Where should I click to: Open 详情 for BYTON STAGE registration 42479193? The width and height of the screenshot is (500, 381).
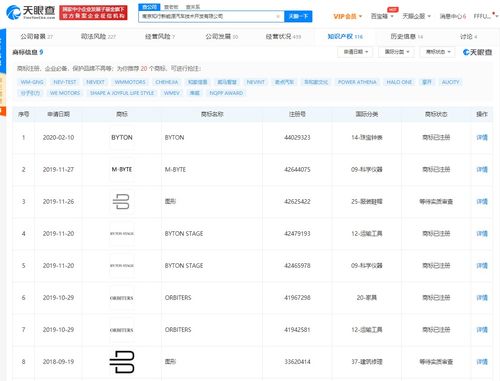(x=482, y=233)
